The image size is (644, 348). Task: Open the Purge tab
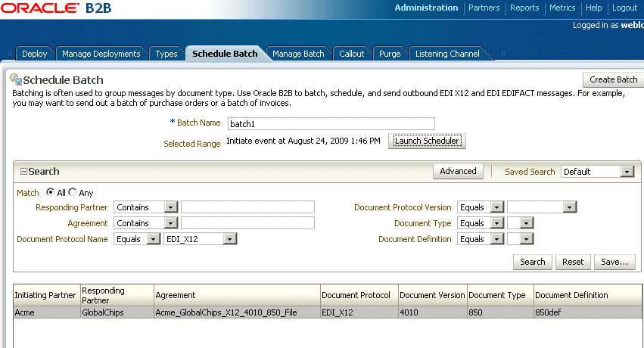pyautogui.click(x=390, y=54)
